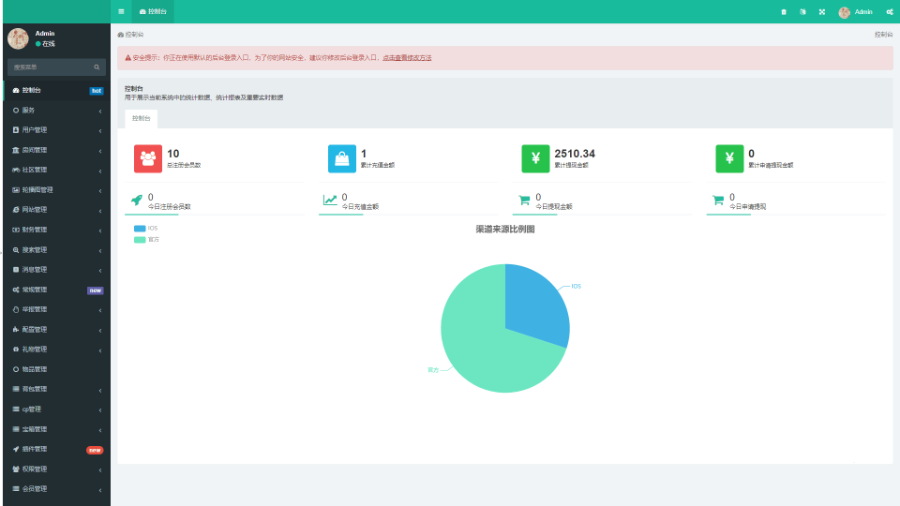The image size is (900, 506).
Task: Expand the 用户管理 sidebar menu
Action: tap(55, 130)
